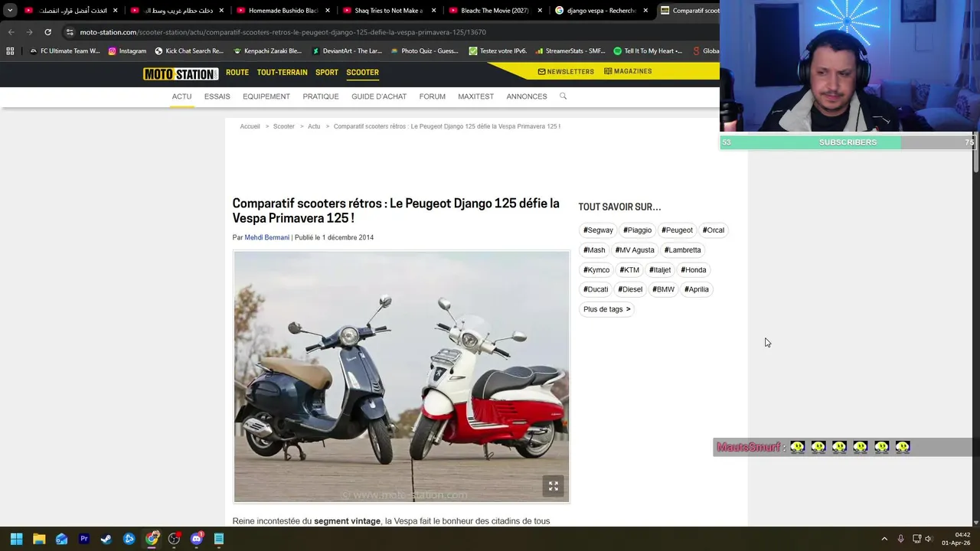980x551 pixels.
Task: Open Photo Quiz bookmark
Action: click(424, 51)
